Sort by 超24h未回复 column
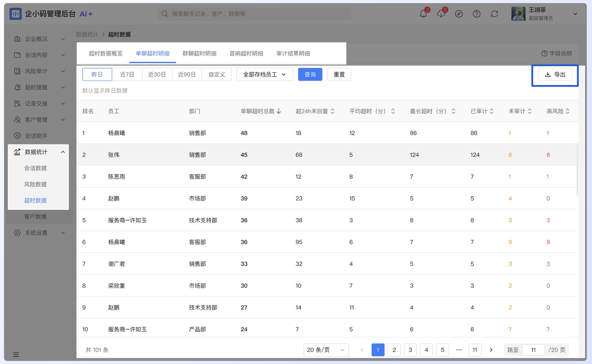Viewport: 592px width, 364px height. tap(332, 111)
